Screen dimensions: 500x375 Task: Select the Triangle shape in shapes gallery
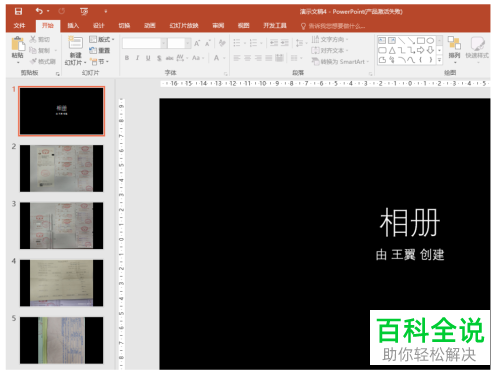point(392,50)
